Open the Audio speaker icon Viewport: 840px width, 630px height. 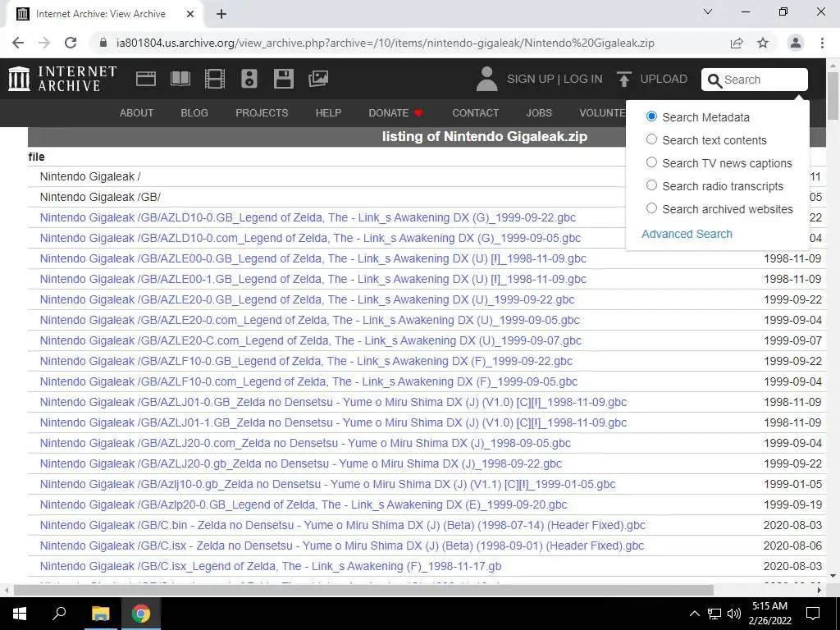(249, 79)
